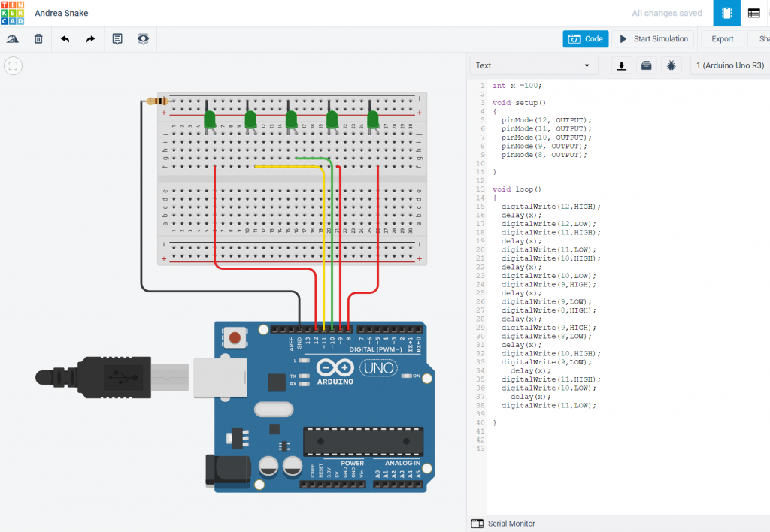
Task: Click the void setup() line
Action: point(519,103)
